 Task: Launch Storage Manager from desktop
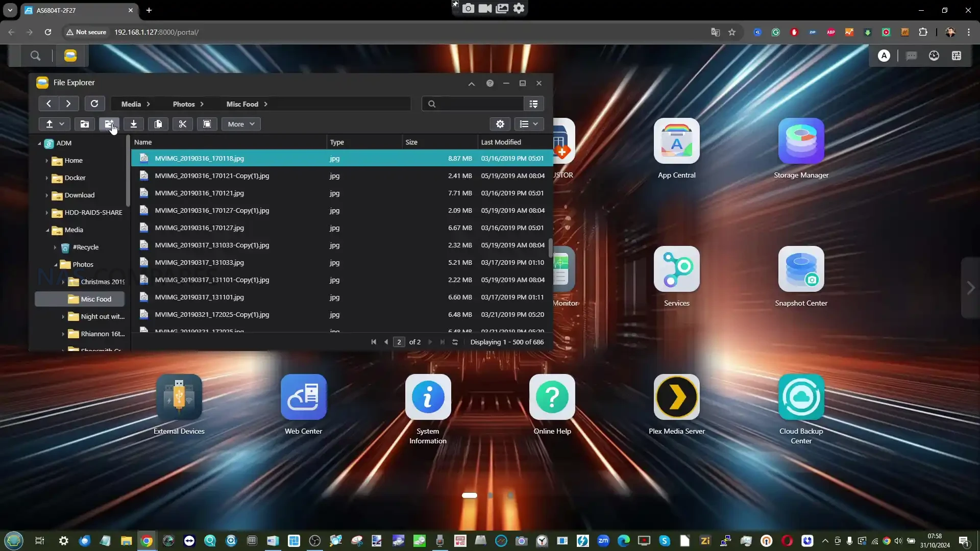pos(801,141)
